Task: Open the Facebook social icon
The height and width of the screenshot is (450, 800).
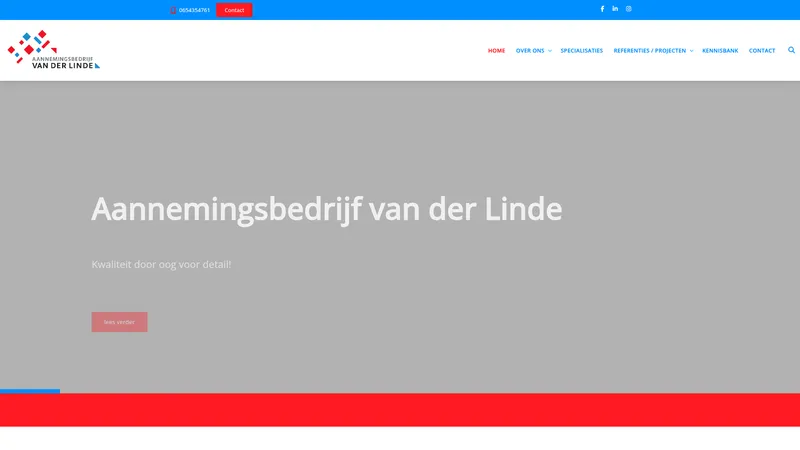Action: pos(602,9)
